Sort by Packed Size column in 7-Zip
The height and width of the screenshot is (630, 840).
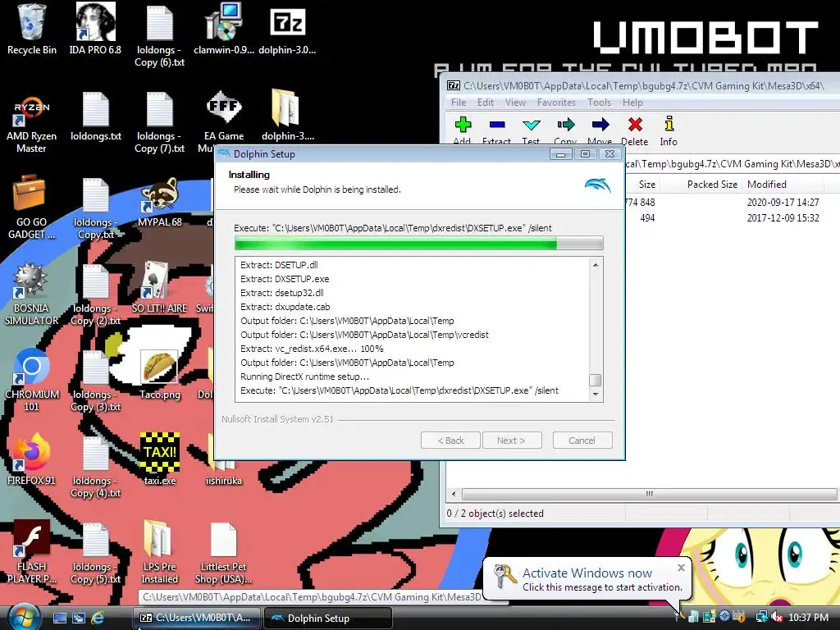pos(701,185)
